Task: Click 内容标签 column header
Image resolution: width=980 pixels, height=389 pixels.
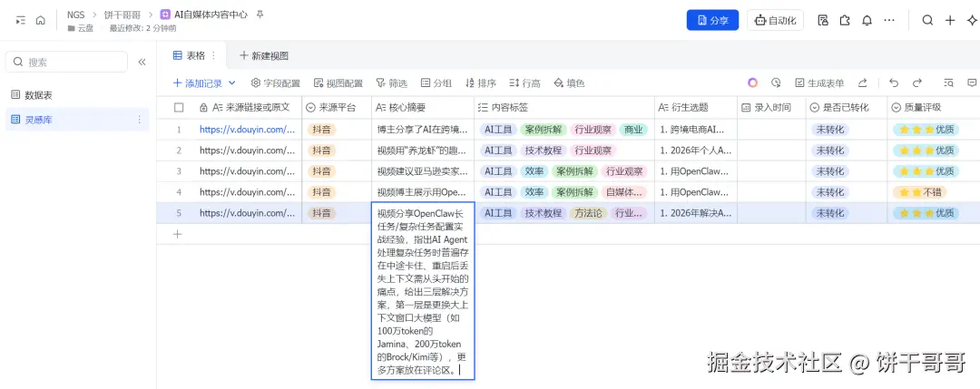Action: click(564, 107)
